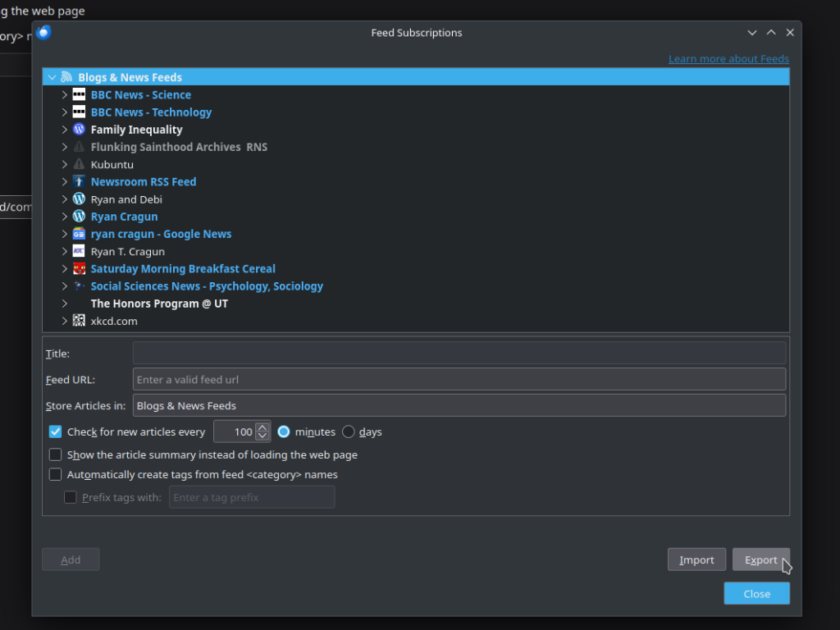Click the Feed URL input field
Viewport: 840px width, 630px height.
click(459, 380)
